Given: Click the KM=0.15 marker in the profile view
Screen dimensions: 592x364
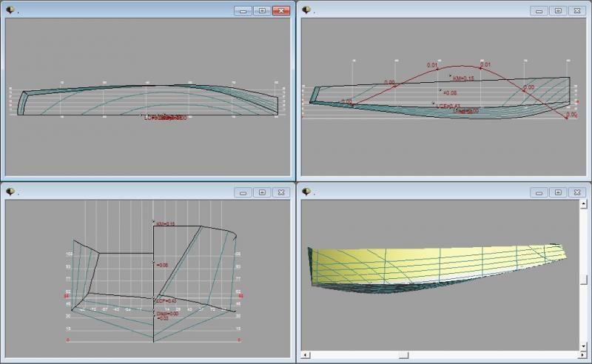Looking at the screenshot, I should (462, 78).
